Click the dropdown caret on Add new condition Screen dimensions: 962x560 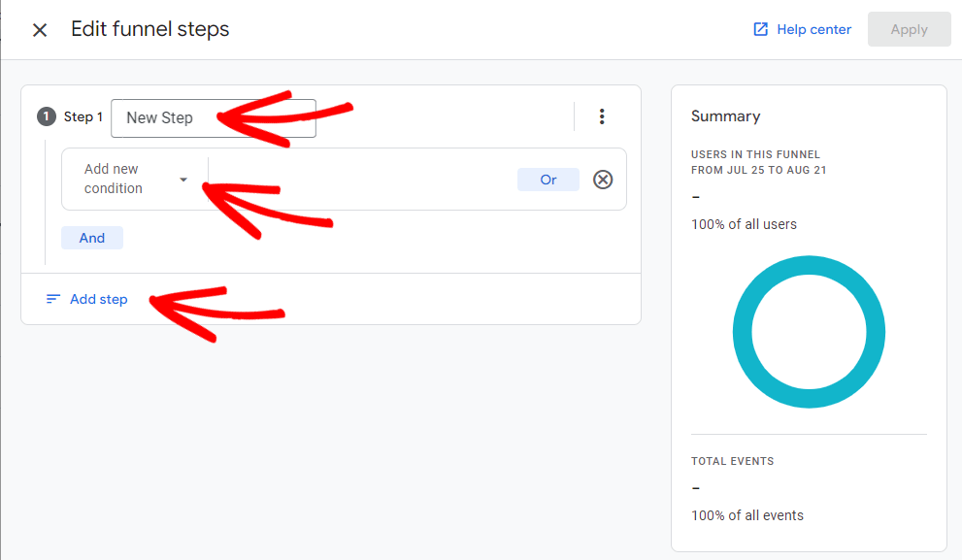pos(182,179)
